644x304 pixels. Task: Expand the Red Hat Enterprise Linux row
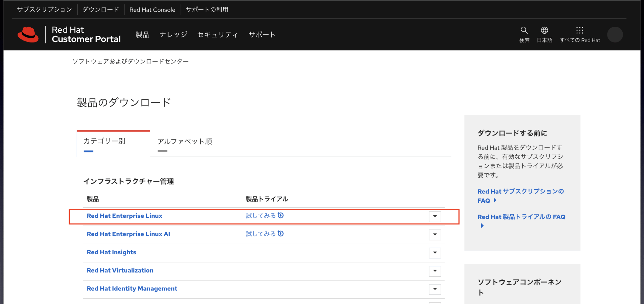click(x=435, y=216)
